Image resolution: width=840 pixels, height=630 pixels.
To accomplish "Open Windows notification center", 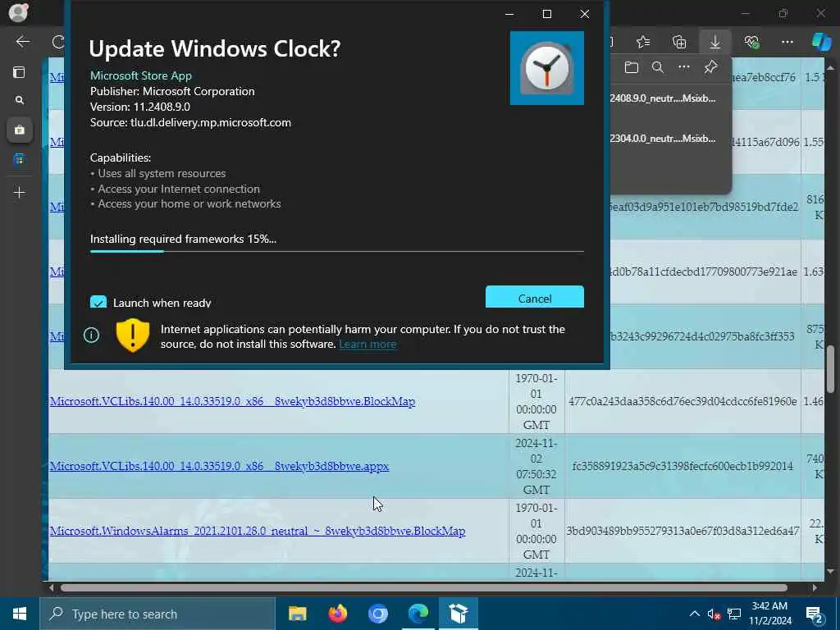I will click(815, 614).
